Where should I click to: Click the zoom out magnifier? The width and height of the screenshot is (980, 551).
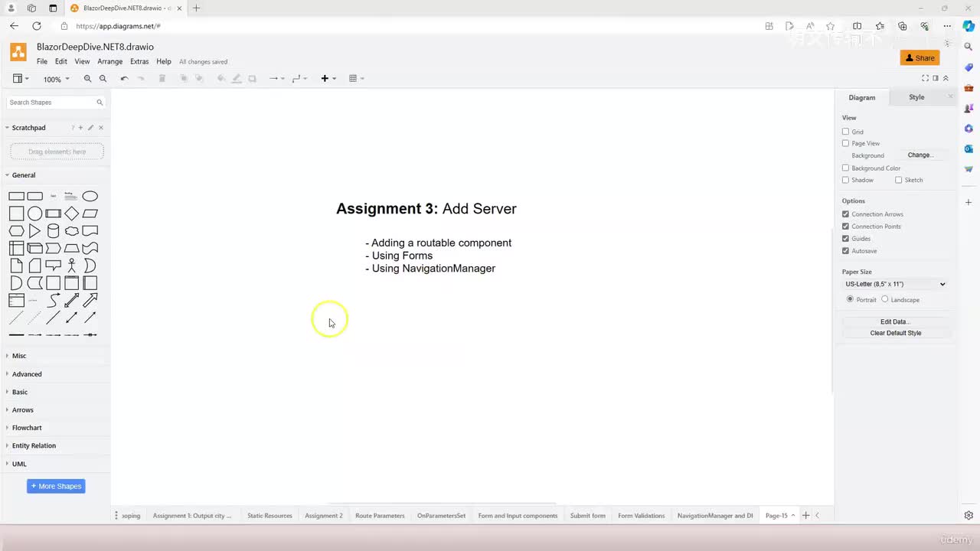103,79
